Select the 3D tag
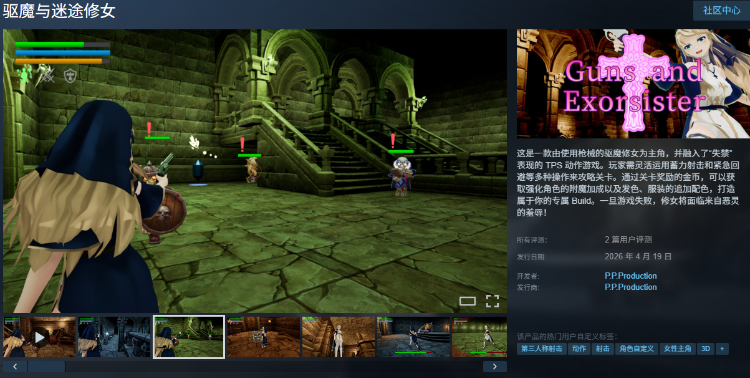Image resolution: width=750 pixels, height=378 pixels. (x=705, y=349)
